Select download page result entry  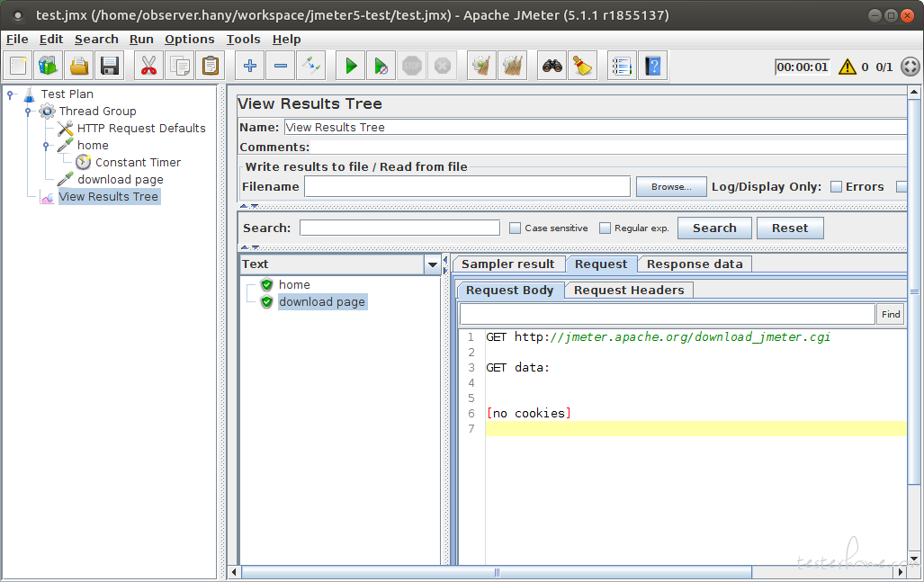pyautogui.click(x=322, y=302)
